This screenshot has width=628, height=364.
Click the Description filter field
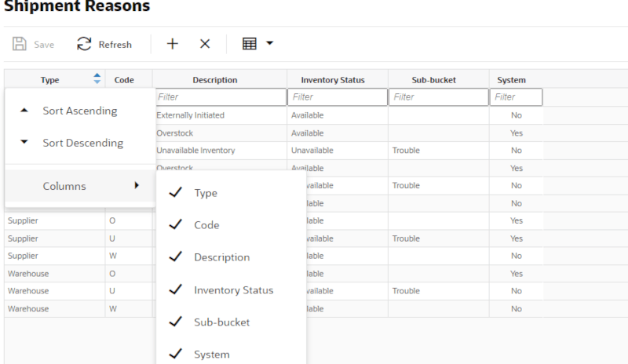tap(221, 97)
